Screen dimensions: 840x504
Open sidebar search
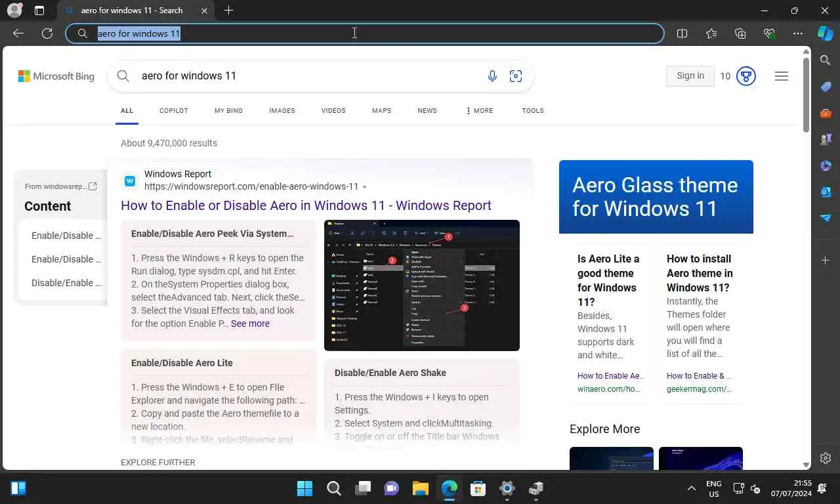coord(826,60)
